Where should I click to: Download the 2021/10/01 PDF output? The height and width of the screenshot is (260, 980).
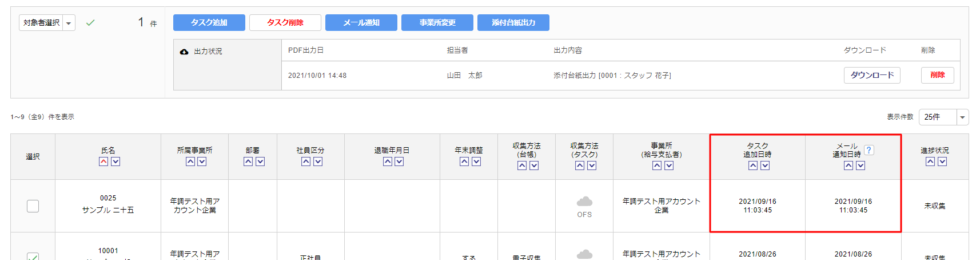point(872,75)
